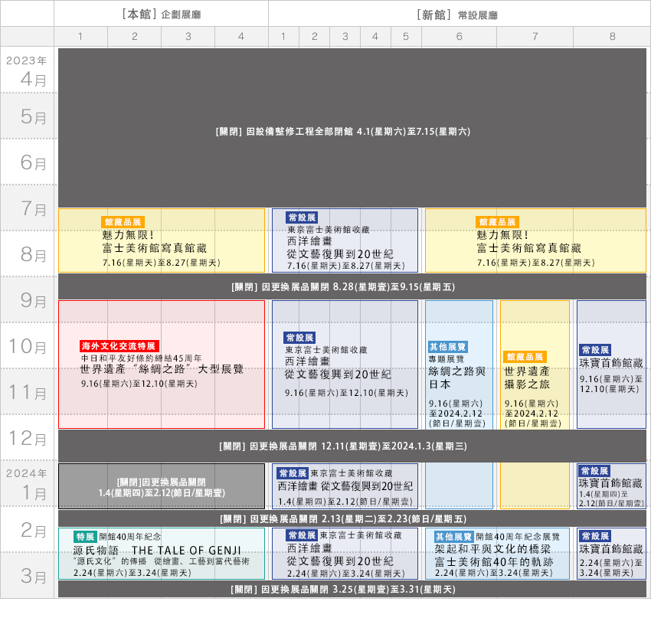Open 新館 魅力無限! 富士美術館寫真館藏 block
Viewport: 651px width, 644px height.
pos(535,240)
